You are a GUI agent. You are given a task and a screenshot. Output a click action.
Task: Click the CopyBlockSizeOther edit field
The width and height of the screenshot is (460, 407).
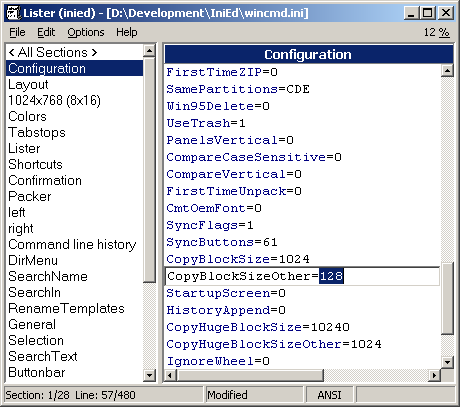point(302,276)
